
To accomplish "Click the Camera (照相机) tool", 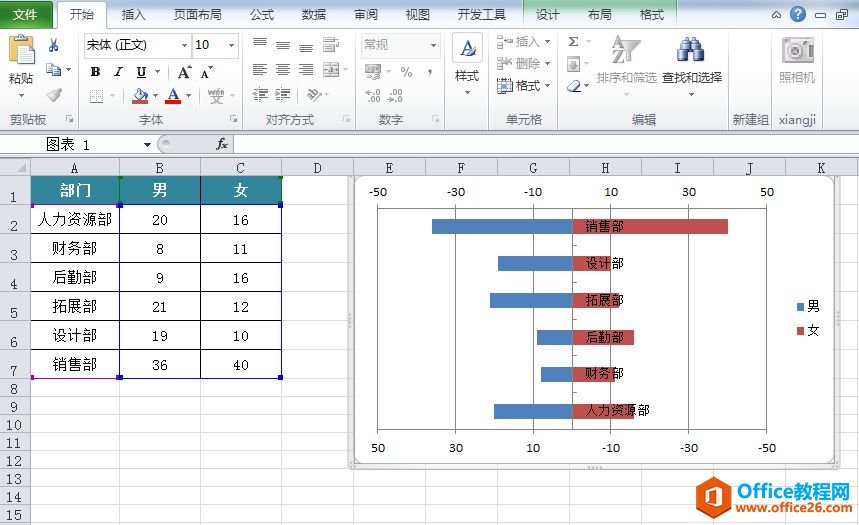I will (x=797, y=60).
